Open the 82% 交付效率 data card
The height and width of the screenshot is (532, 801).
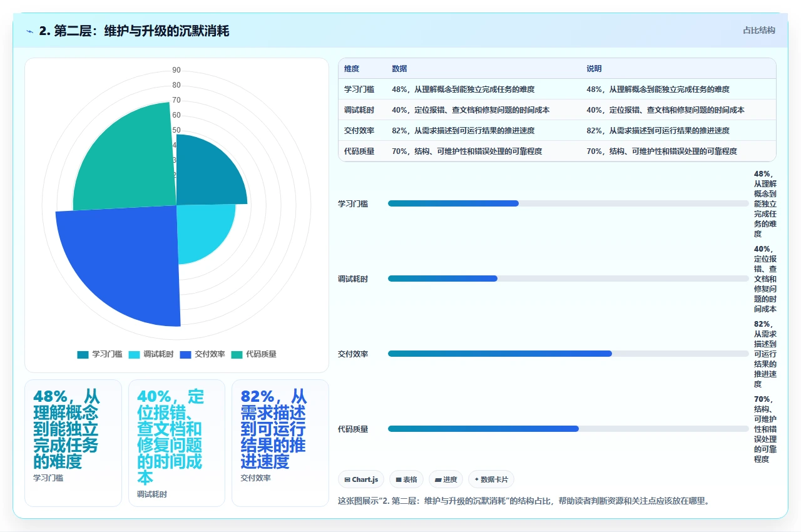click(x=280, y=442)
